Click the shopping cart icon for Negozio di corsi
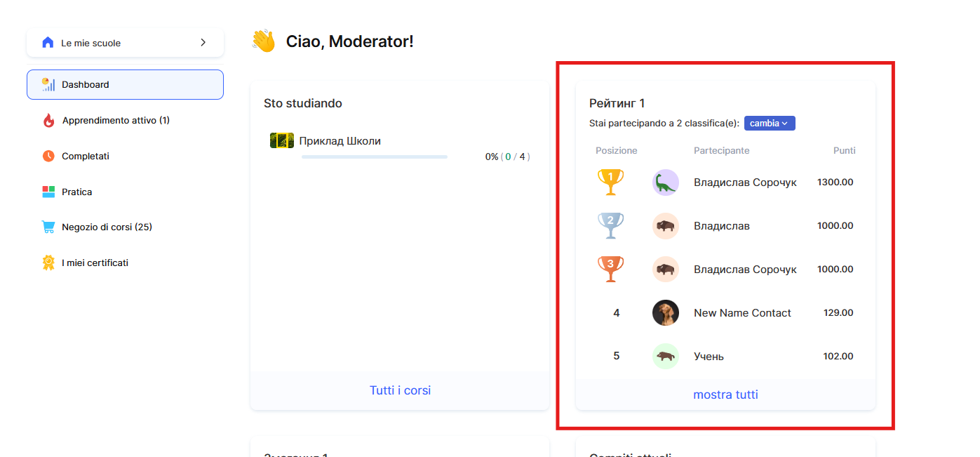 (48, 227)
